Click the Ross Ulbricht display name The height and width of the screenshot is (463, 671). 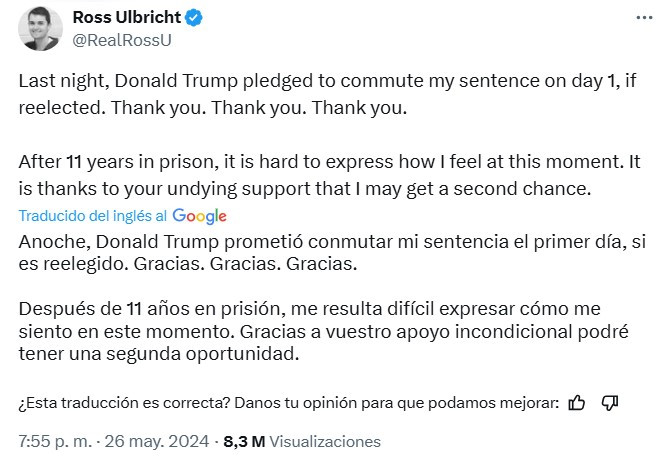(127, 18)
